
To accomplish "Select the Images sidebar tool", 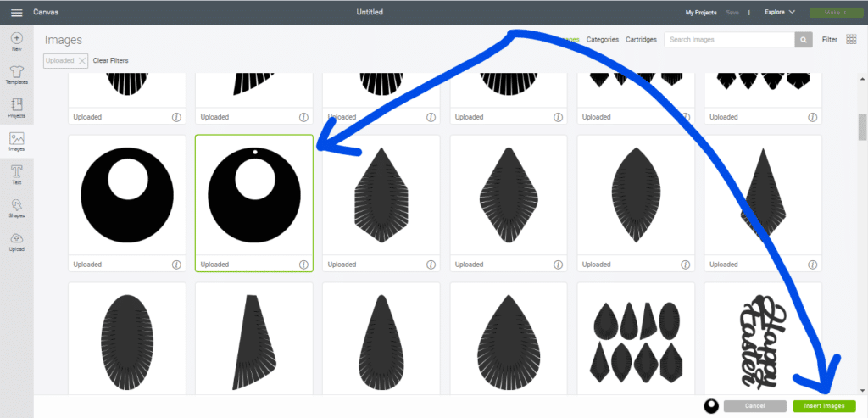I will pyautogui.click(x=17, y=142).
